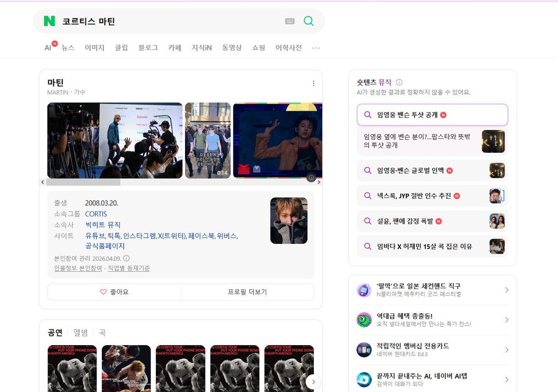558x392 pixels.
Task: Click the Naver N logo
Action: coord(49,21)
